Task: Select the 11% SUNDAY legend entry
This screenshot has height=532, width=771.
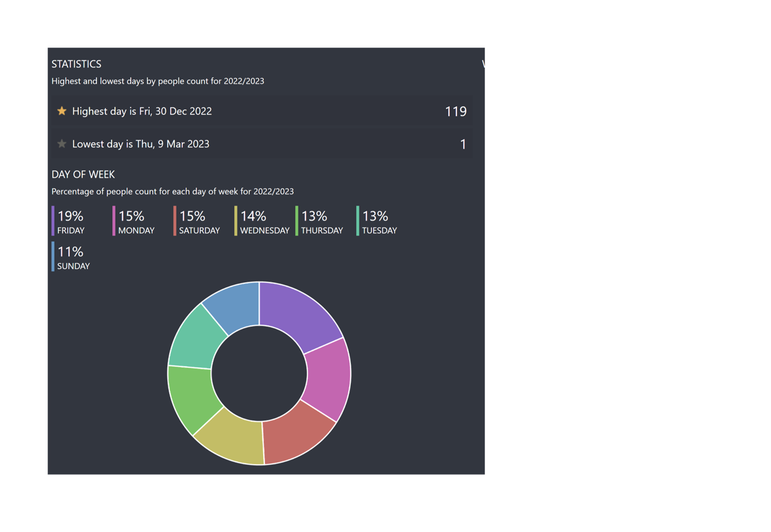Action: coord(73,257)
